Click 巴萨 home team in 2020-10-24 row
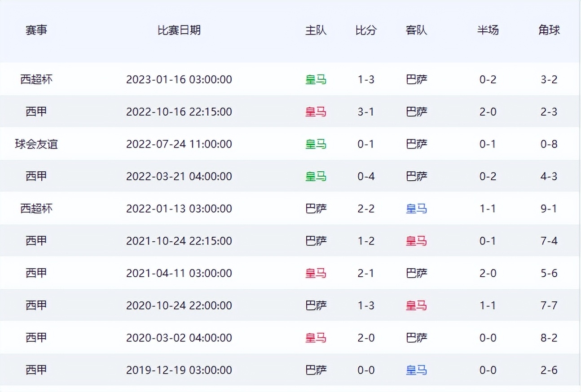Image resolution: width=581 pixels, height=392 pixels. click(x=316, y=306)
